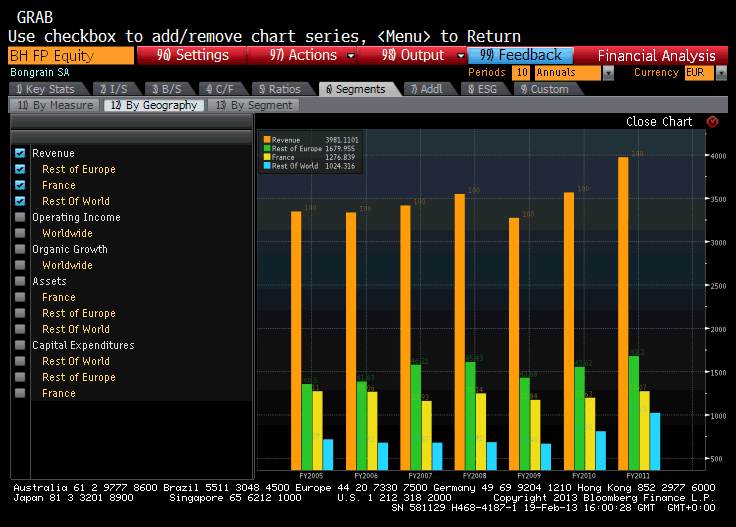Viewport: 736px width, 527px height.
Task: Click the Periods value field showing 10
Action: pos(521,73)
